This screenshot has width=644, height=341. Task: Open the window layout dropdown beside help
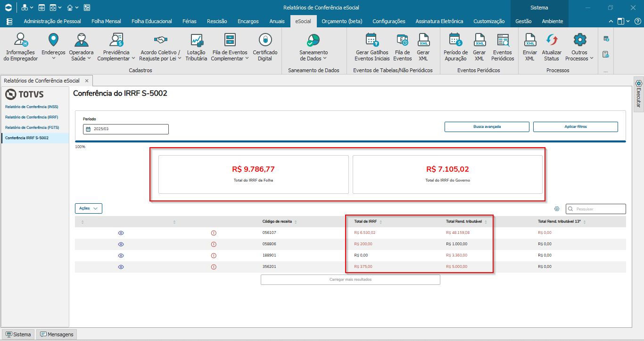(x=624, y=21)
